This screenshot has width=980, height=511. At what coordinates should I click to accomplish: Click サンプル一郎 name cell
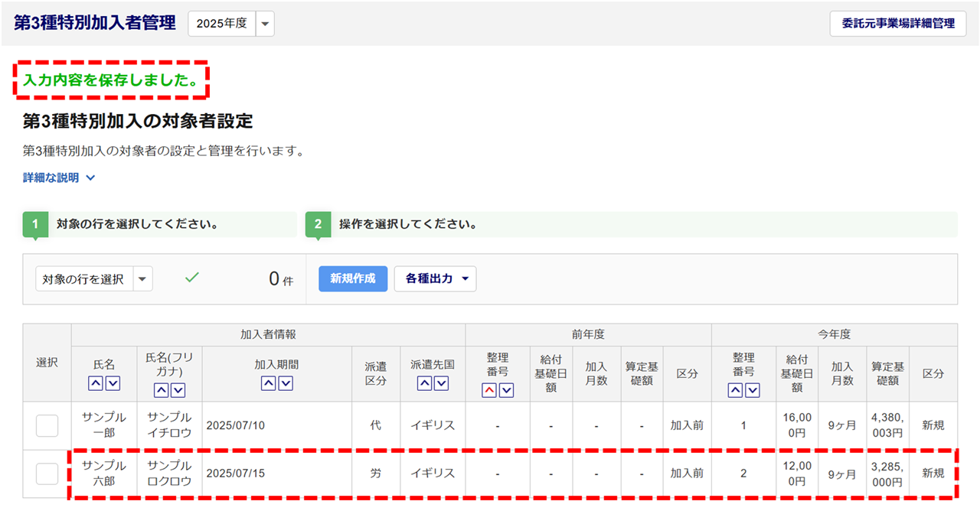click(x=104, y=426)
